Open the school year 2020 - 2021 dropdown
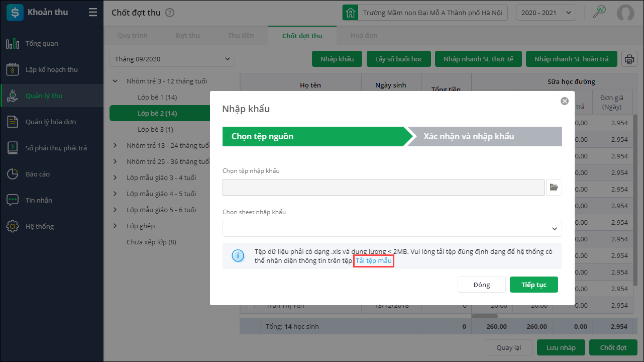 [546, 13]
